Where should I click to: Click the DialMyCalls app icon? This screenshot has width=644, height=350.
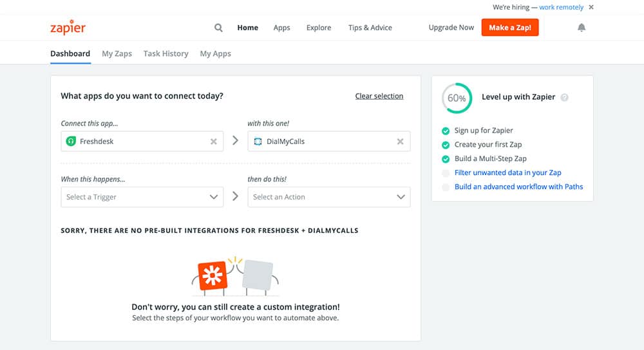point(258,142)
